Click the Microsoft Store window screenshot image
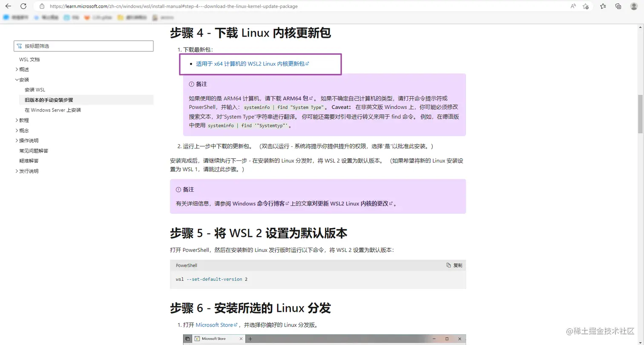Screen dimensions: 644x345 (325, 339)
